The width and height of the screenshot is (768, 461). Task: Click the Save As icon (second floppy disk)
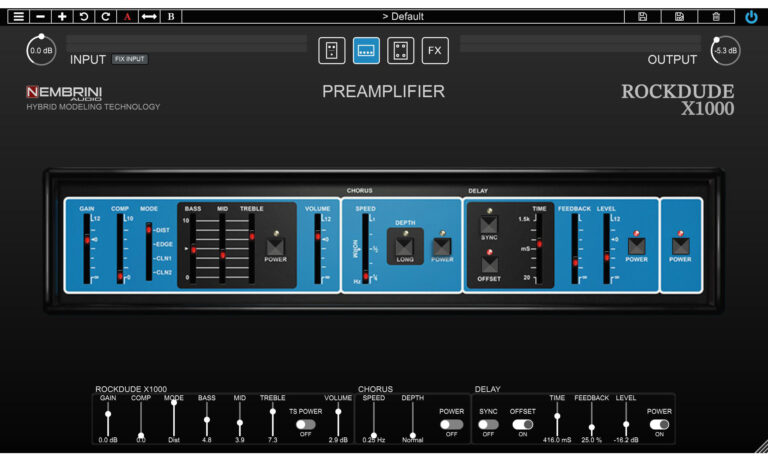pyautogui.click(x=679, y=16)
